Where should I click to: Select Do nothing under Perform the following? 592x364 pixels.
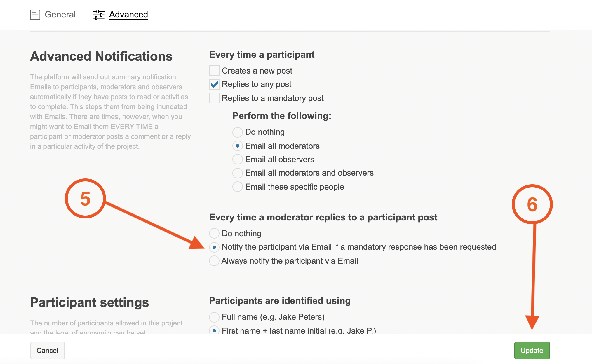pos(238,132)
